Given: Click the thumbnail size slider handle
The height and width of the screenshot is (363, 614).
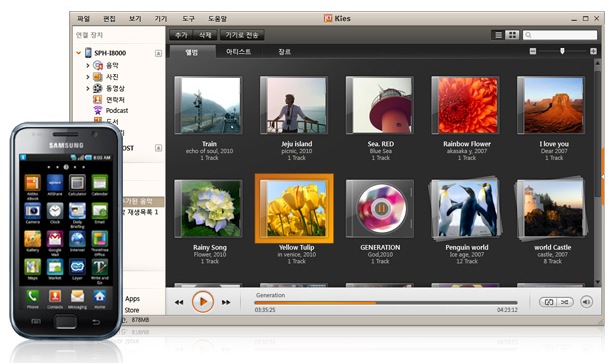Looking at the screenshot, I should click(562, 51).
